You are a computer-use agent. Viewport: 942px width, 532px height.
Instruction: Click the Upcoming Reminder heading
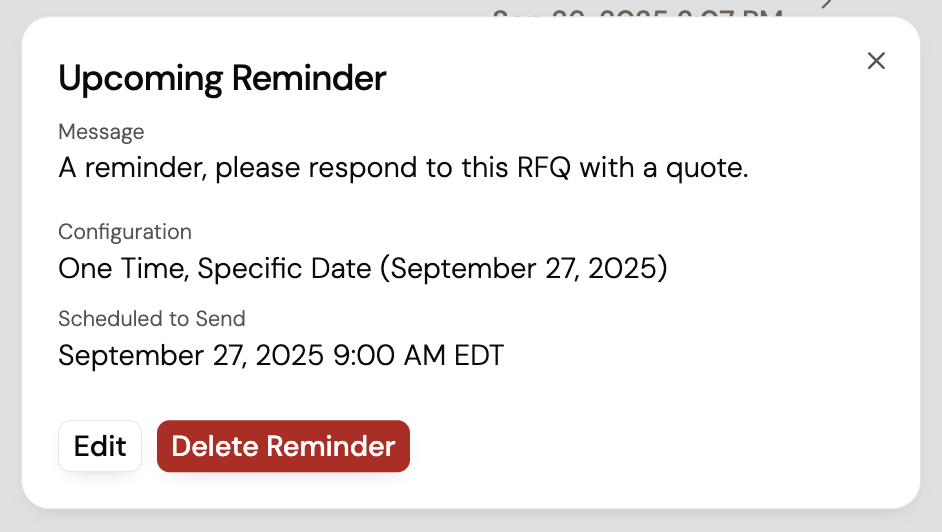pyautogui.click(x=222, y=78)
